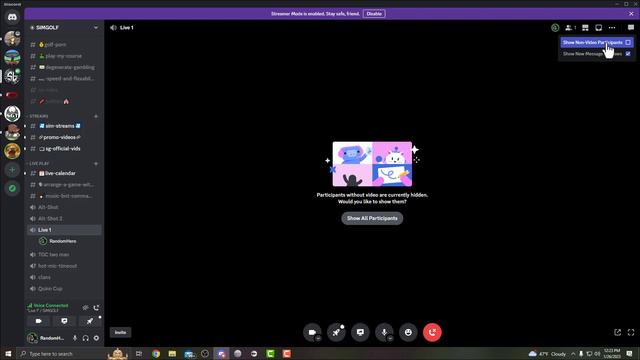640x360 pixels.
Task: Join the Alt-Shot voice channel
Action: coord(64,207)
